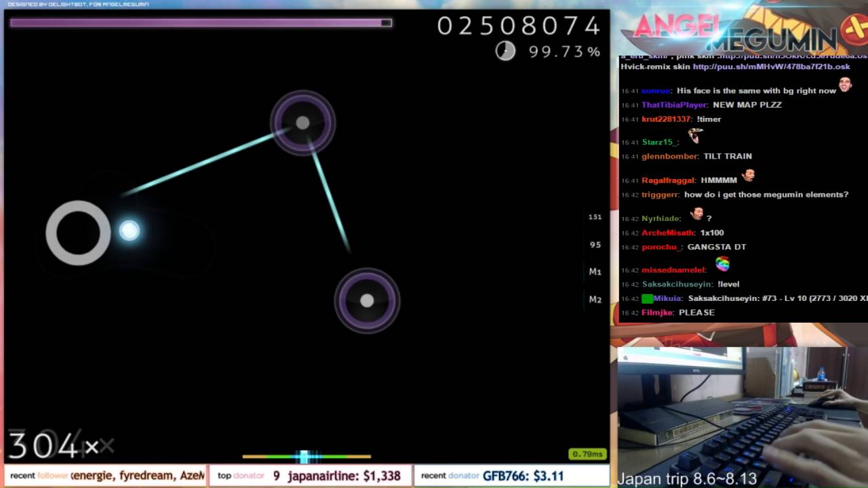The height and width of the screenshot is (488, 868).
Task: Click top donator japanairline: $1,338
Action: pos(309,476)
